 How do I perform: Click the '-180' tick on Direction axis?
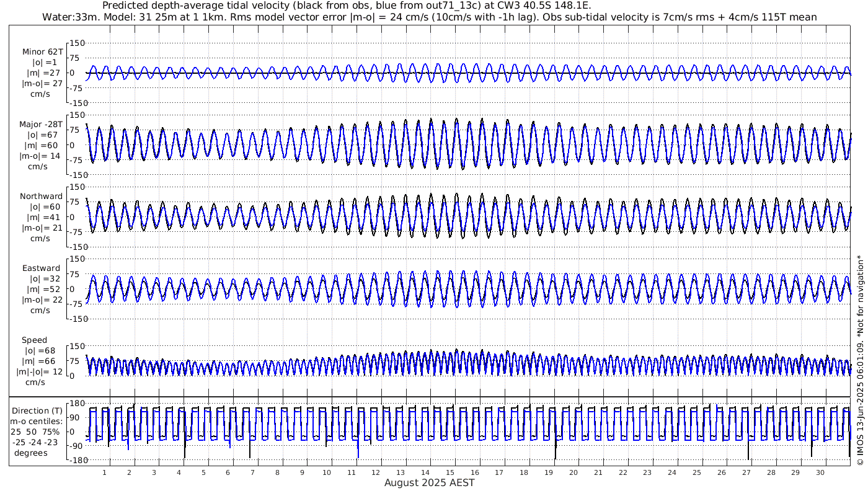click(74, 459)
